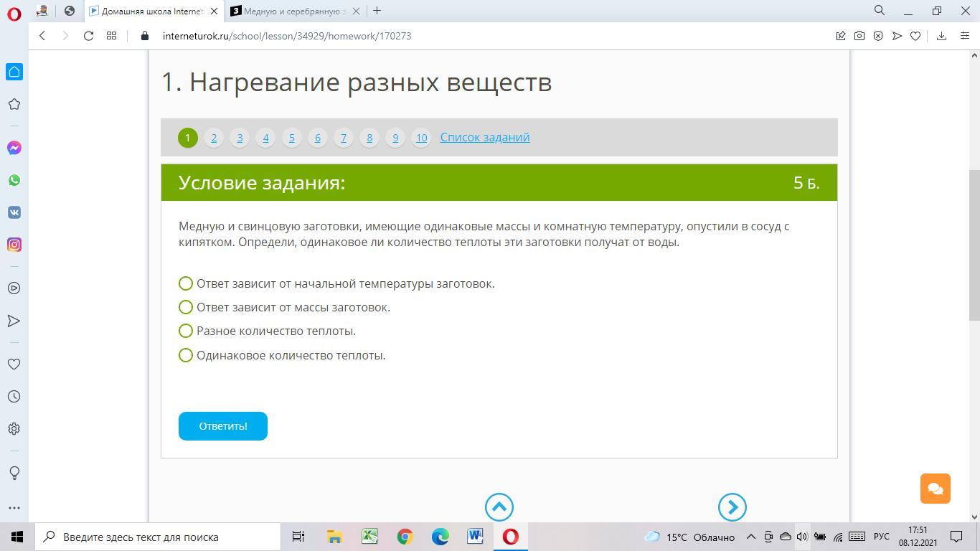Go to task number 10
The image size is (980, 551).
point(421,138)
